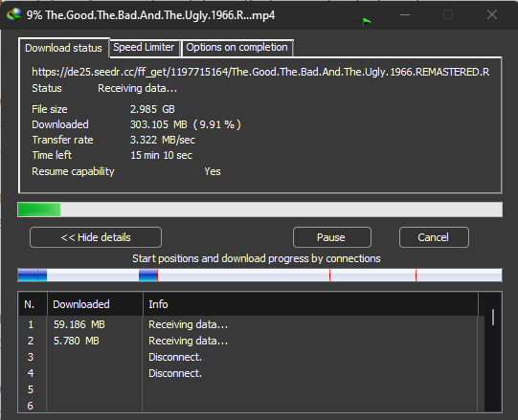The height and width of the screenshot is (420, 518).
Task: Click the connections progress segment bar
Action: click(260, 275)
